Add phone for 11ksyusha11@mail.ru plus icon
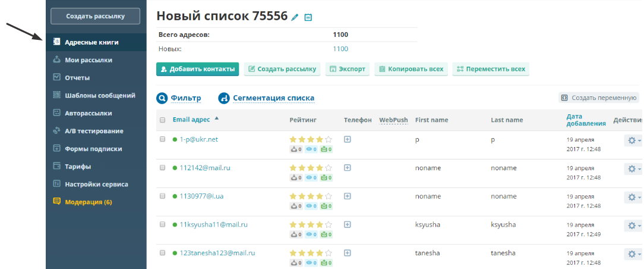The height and width of the screenshot is (269, 644). point(348,224)
